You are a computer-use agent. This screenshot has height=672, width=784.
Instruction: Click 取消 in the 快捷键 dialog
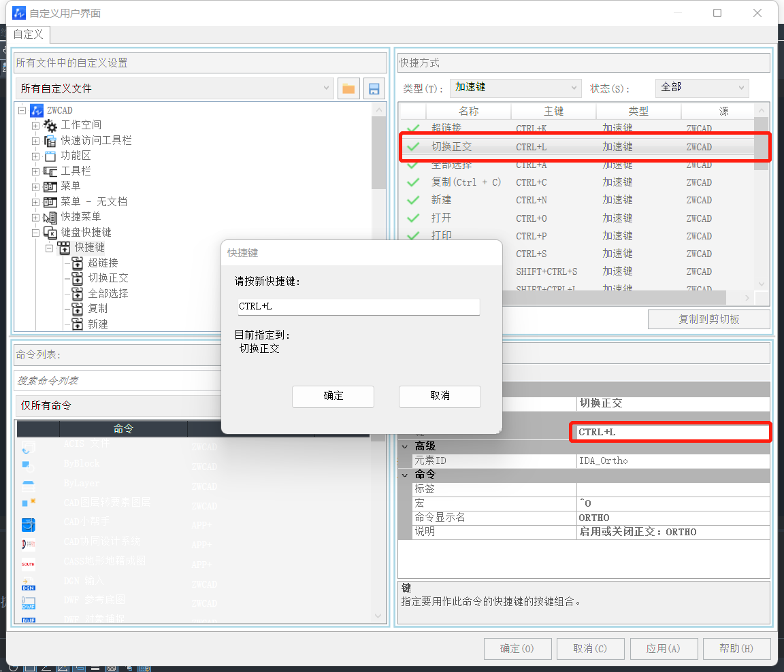[440, 397]
